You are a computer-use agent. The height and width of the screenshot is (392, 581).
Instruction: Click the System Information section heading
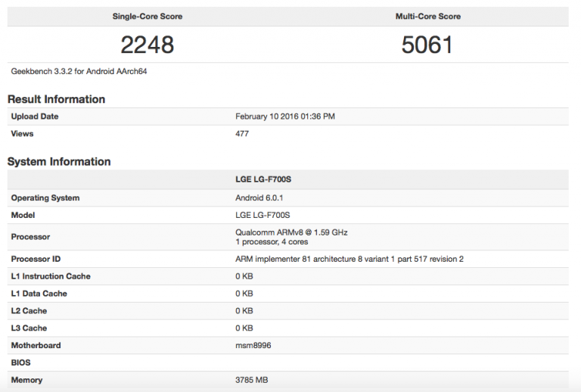click(x=59, y=161)
